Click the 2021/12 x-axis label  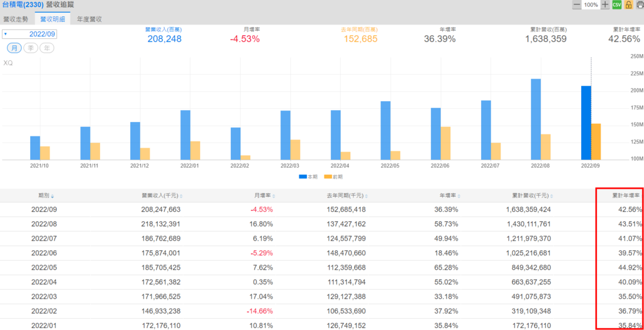140,166
